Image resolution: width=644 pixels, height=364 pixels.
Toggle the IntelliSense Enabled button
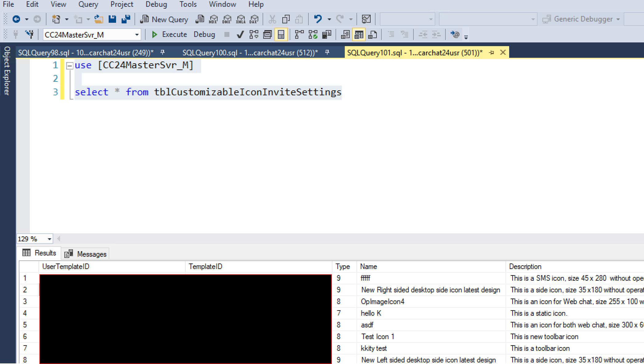pyautogui.click(x=281, y=34)
